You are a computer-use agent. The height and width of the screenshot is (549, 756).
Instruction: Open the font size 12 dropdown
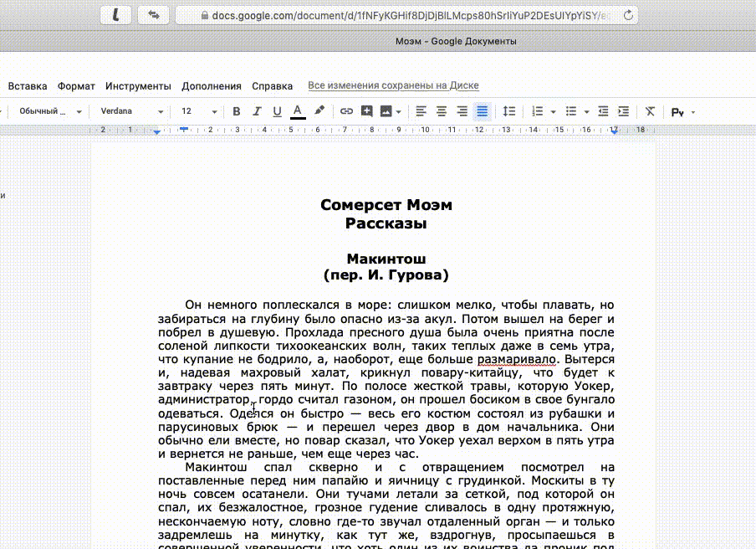[x=199, y=111]
